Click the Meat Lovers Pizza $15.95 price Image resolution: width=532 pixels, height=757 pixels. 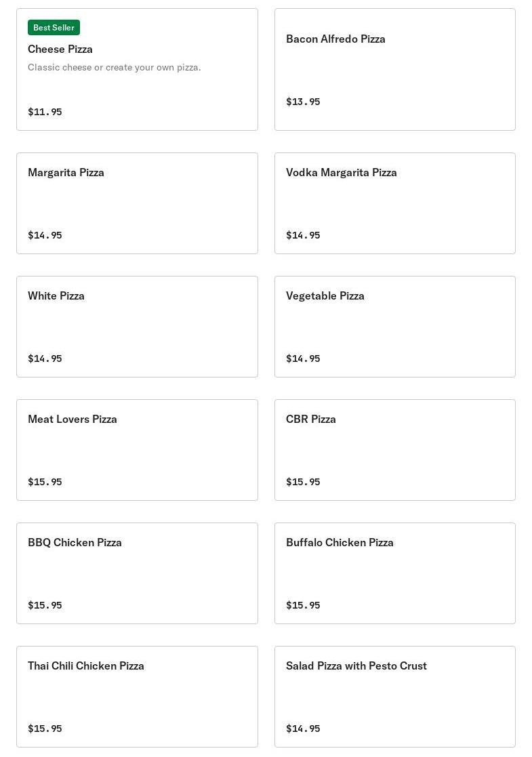pyautogui.click(x=45, y=482)
